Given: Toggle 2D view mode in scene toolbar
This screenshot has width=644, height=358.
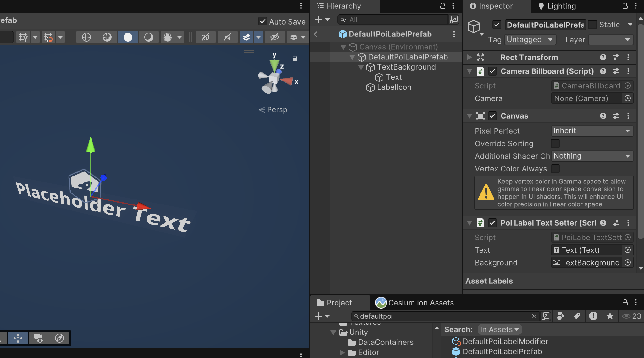Looking at the screenshot, I should (x=205, y=37).
